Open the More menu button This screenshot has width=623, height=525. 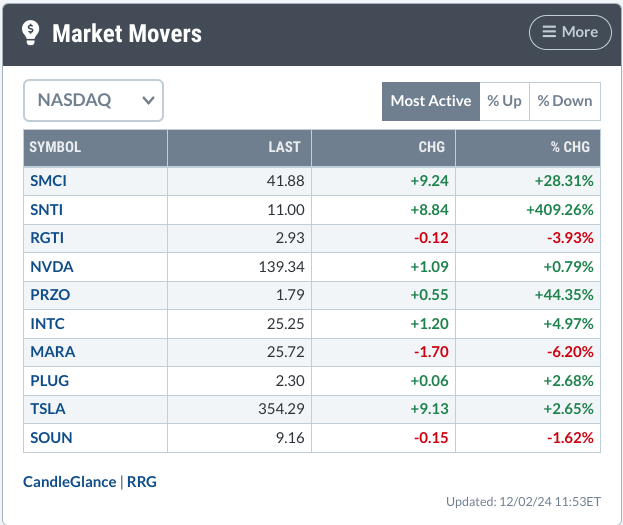570,32
